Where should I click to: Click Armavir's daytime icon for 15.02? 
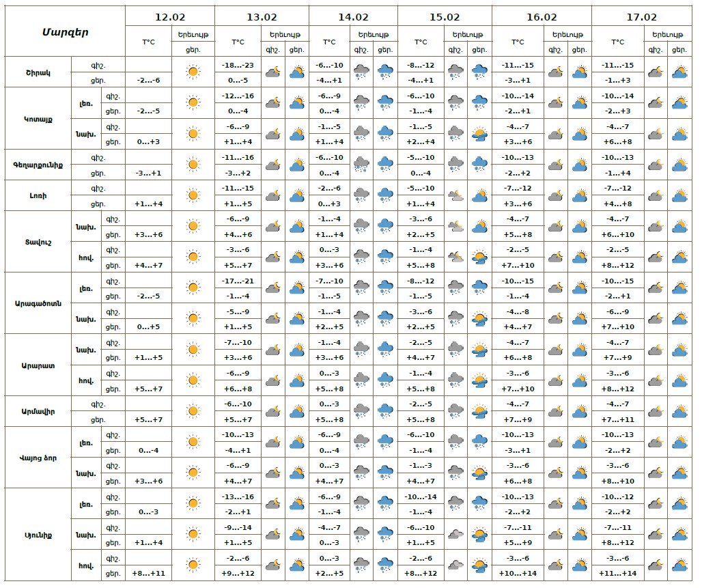pyautogui.click(x=479, y=411)
